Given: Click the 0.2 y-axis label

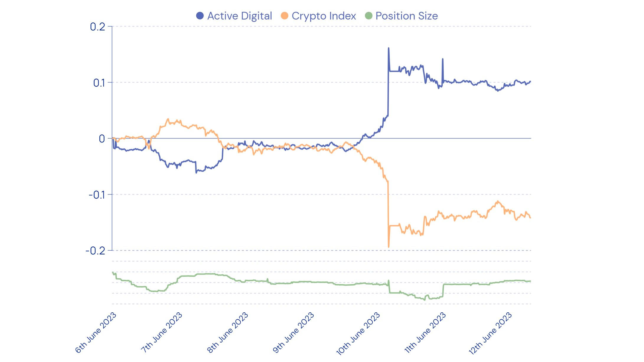Looking at the screenshot, I should point(97,27).
